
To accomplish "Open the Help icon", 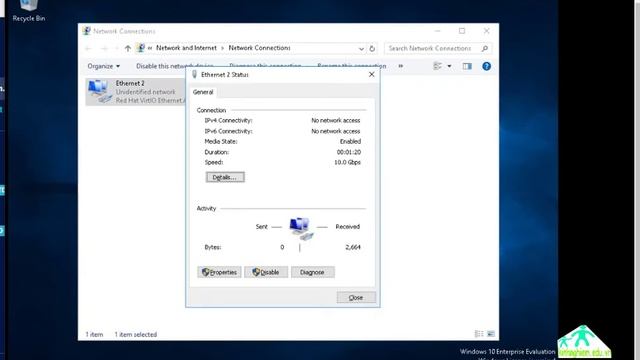I will (x=487, y=66).
